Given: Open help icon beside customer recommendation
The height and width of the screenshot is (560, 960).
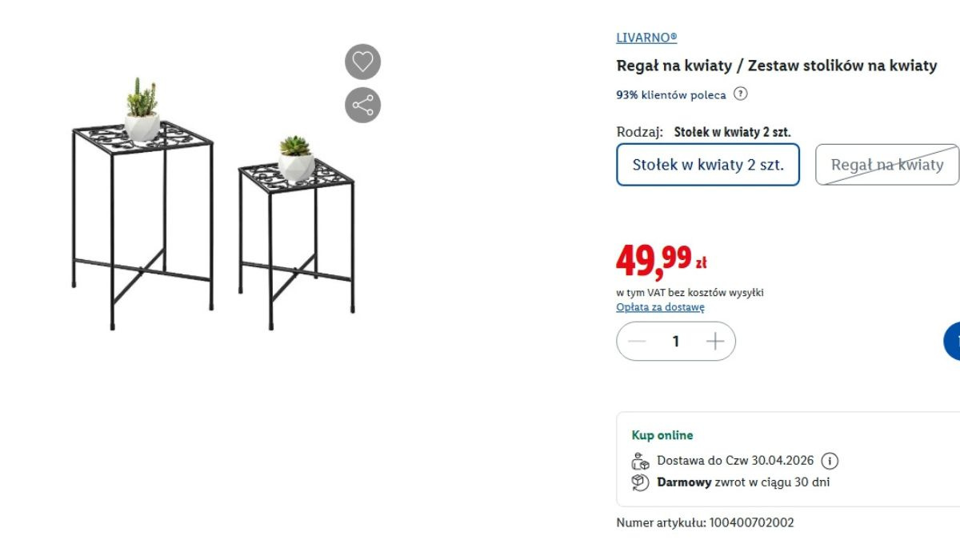Looking at the screenshot, I should pos(741,94).
